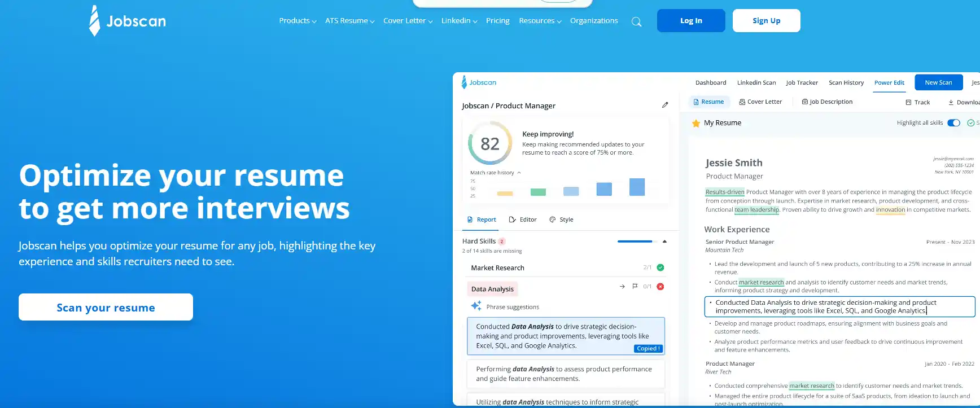Click the Hard Skills progress bar
The height and width of the screenshot is (408, 980).
tap(637, 242)
